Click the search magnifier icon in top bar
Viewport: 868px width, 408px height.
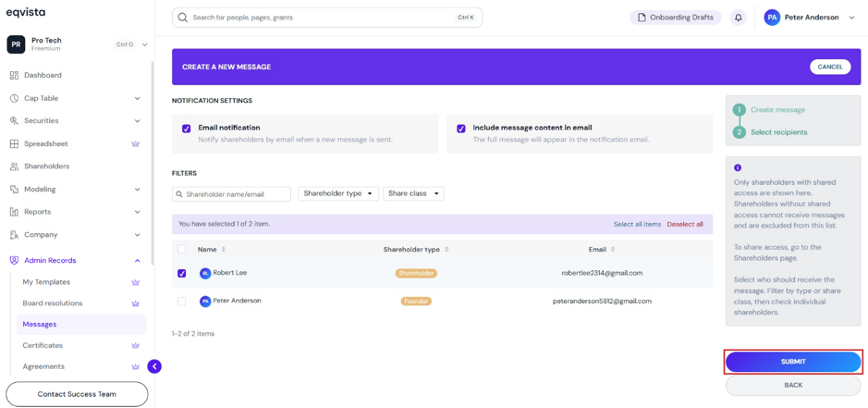click(x=183, y=18)
